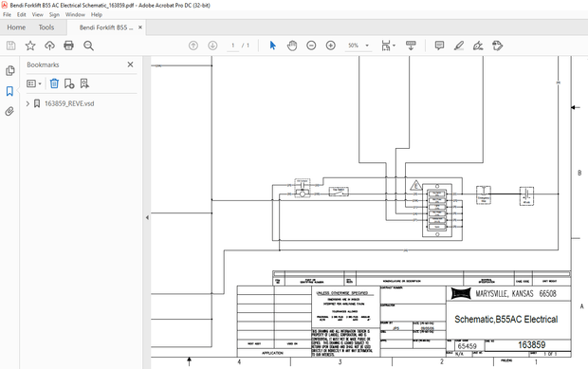This screenshot has height=369, width=588.
Task: Click the upload to cloud icon
Action: (49, 46)
